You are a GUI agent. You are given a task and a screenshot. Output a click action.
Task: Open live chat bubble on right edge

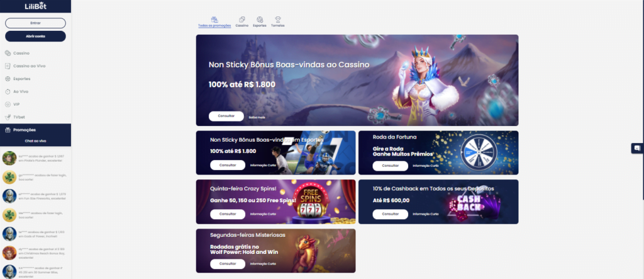click(637, 148)
